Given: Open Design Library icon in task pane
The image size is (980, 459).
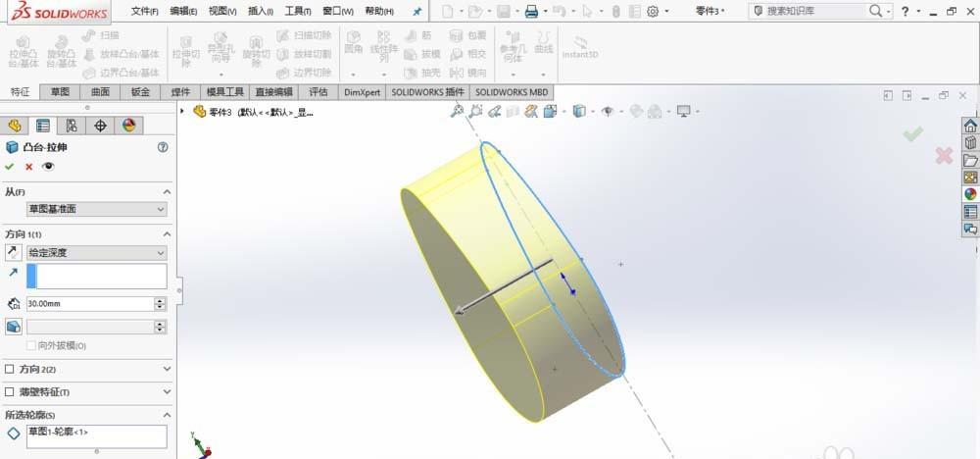Looking at the screenshot, I should tap(970, 142).
